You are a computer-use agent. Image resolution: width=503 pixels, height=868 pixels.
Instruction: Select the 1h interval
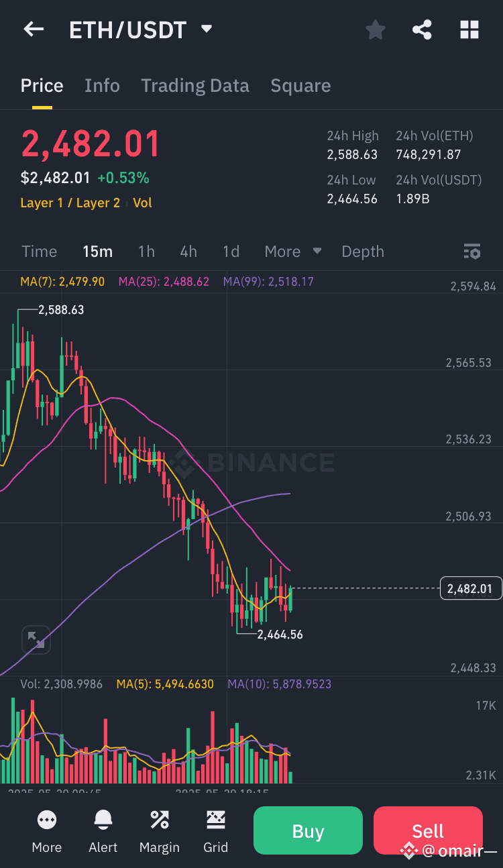pyautogui.click(x=146, y=252)
